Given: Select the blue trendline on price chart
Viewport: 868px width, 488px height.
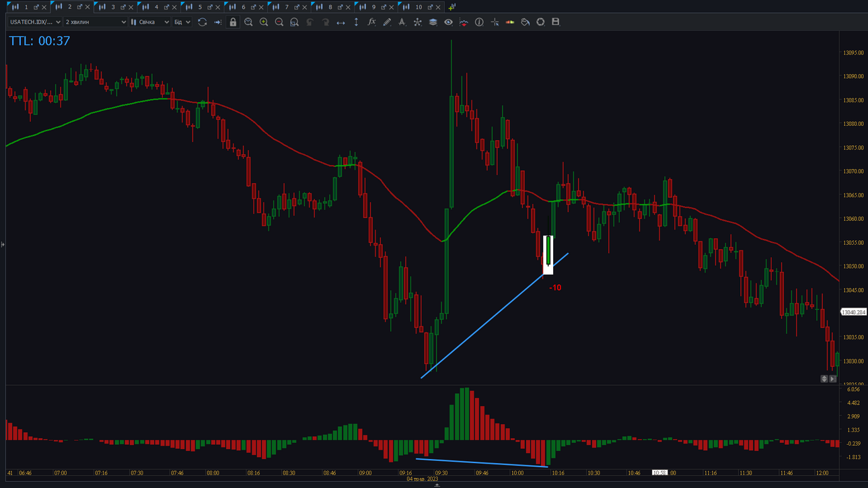Looking at the screenshot, I should point(495,316).
